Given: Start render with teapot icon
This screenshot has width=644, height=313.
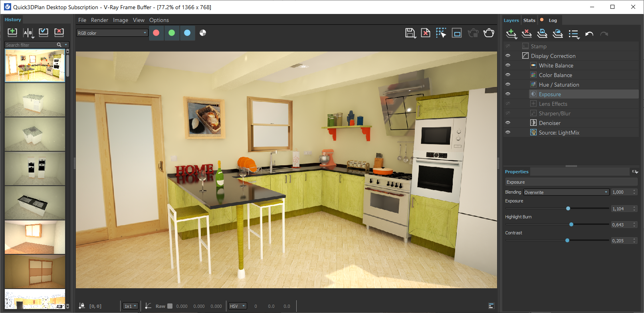Looking at the screenshot, I should [x=489, y=33].
